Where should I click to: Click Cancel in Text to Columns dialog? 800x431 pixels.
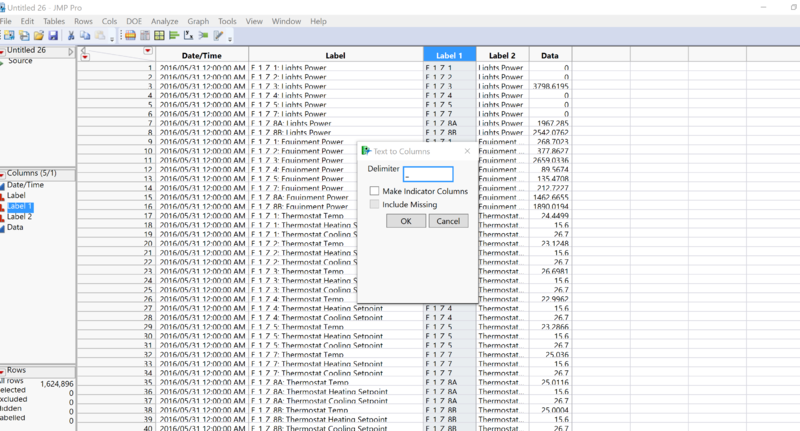pos(448,221)
